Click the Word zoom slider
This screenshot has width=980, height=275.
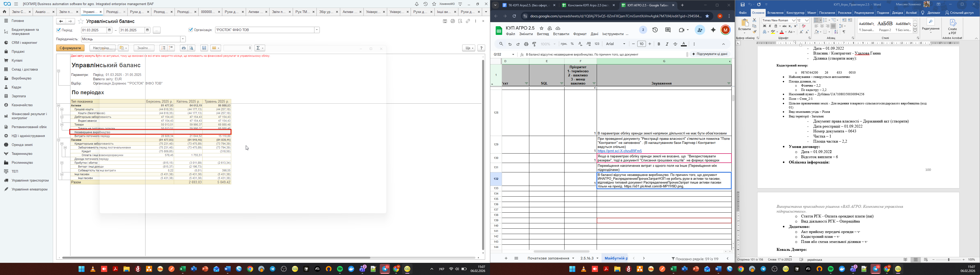pyautogui.click(x=948, y=259)
